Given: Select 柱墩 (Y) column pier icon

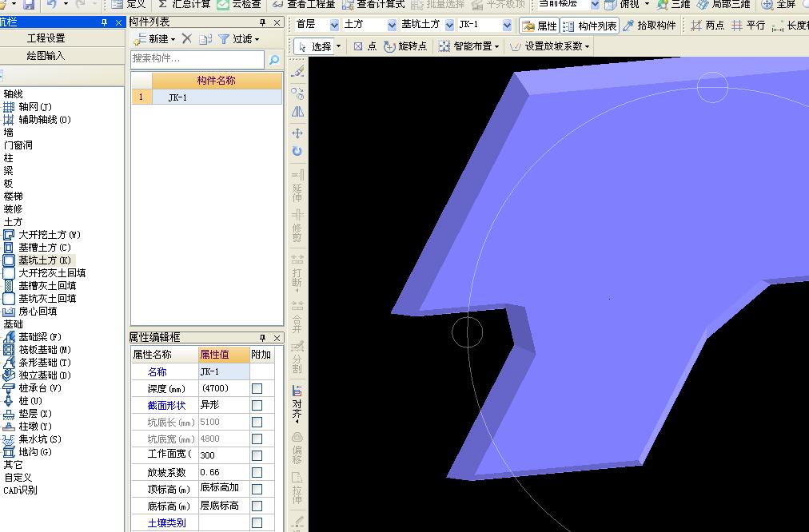Looking at the screenshot, I should [x=9, y=427].
